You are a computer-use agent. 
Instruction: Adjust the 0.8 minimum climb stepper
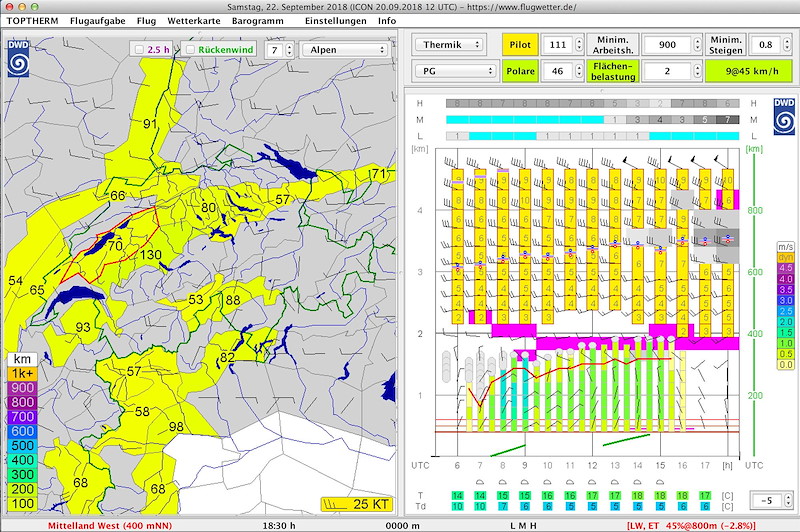coord(787,45)
